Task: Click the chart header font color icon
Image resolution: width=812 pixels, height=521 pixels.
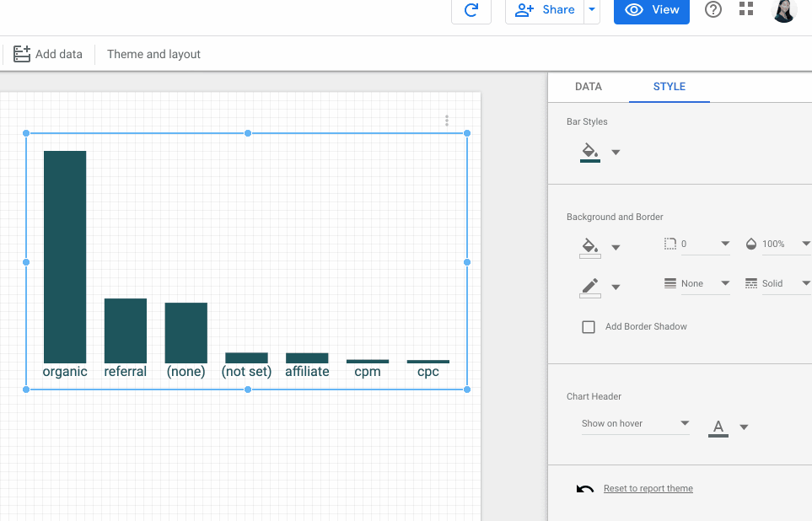Action: point(718,427)
